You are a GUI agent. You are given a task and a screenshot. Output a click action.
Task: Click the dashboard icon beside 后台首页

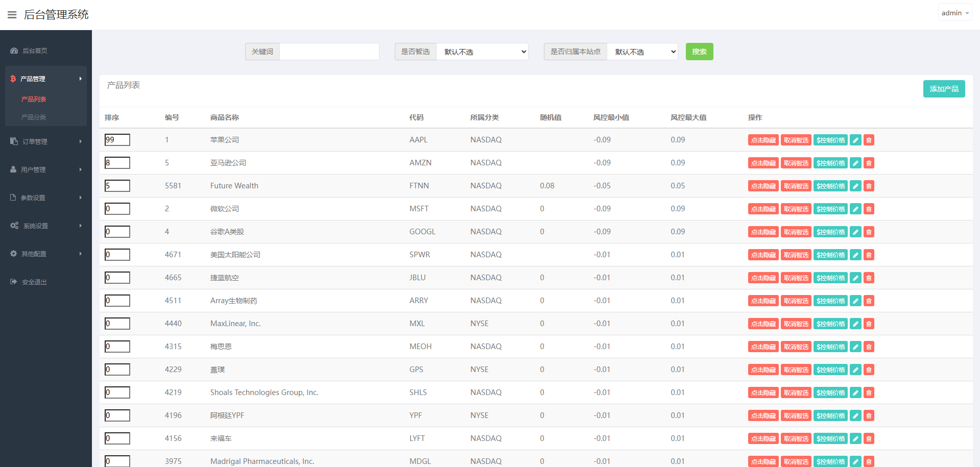point(14,51)
